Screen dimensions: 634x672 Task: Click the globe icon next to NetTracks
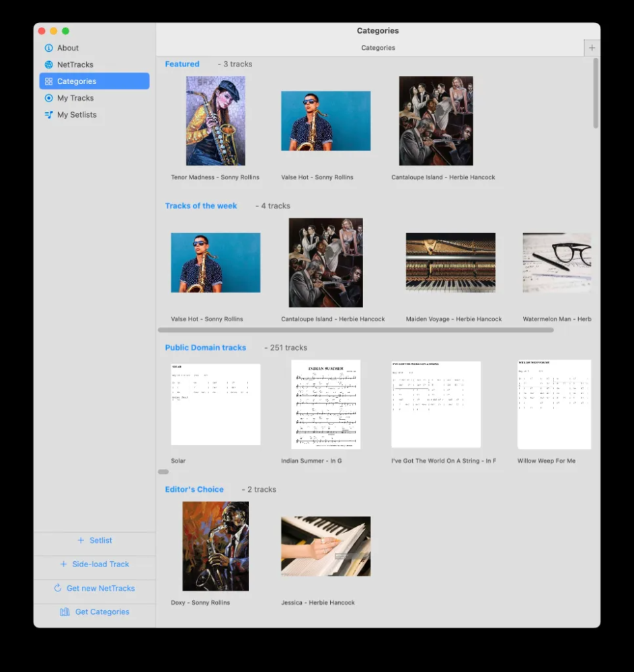(x=48, y=65)
